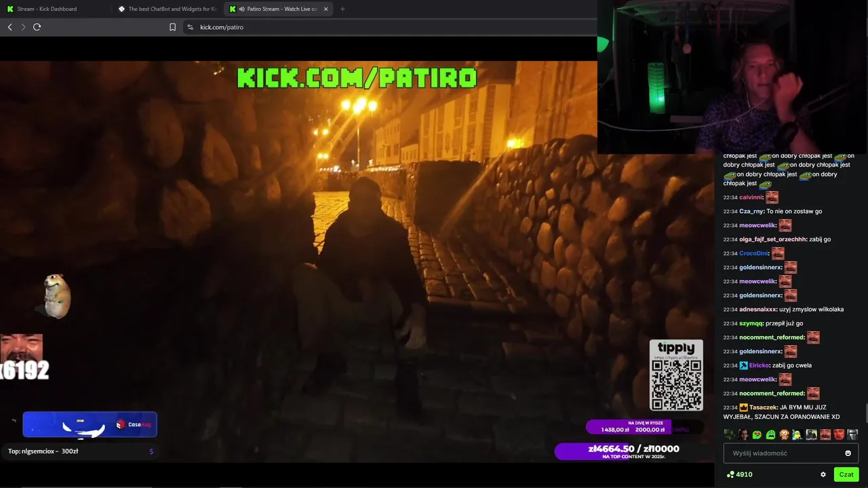
Task: Open the emoji picker in message box
Action: [848, 453]
